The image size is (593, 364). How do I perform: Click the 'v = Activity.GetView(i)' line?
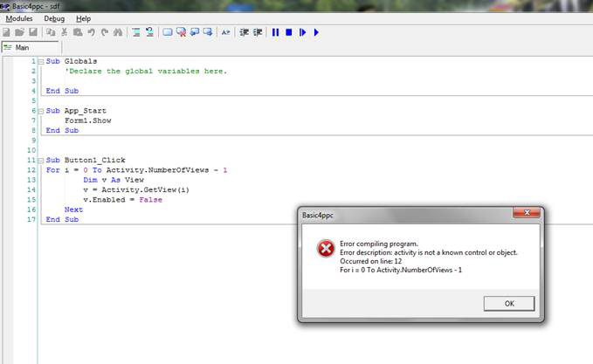136,189
